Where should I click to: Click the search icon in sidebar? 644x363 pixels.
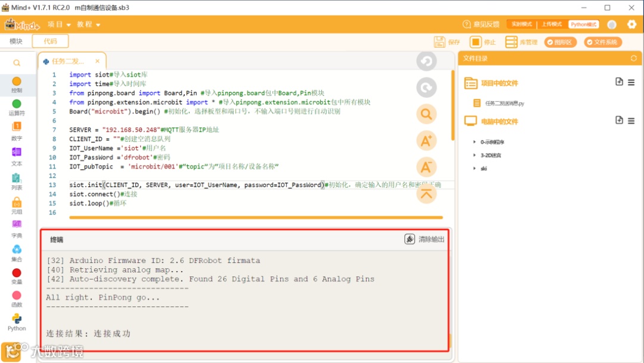[17, 63]
